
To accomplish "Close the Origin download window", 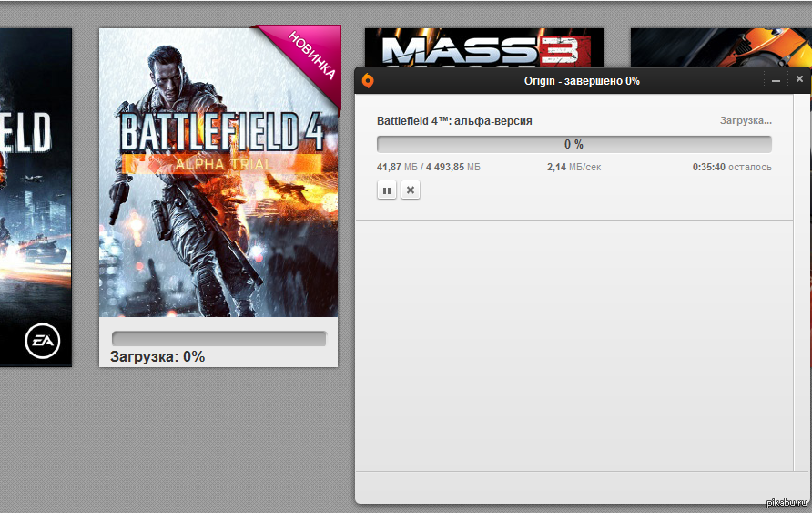I will pos(799,78).
